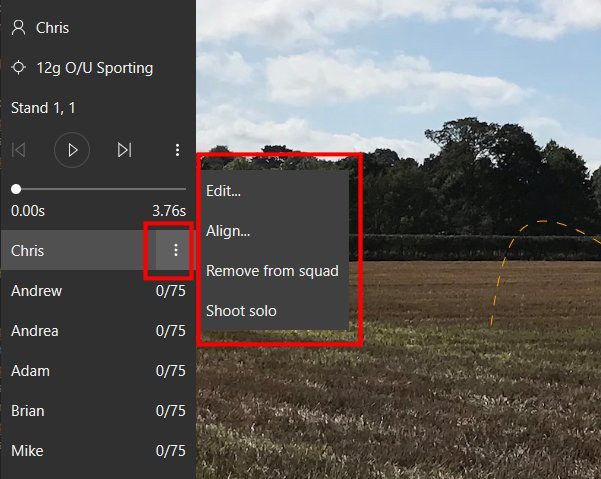Click the playback timeline slider handle
This screenshot has width=601, height=479.
(16, 189)
